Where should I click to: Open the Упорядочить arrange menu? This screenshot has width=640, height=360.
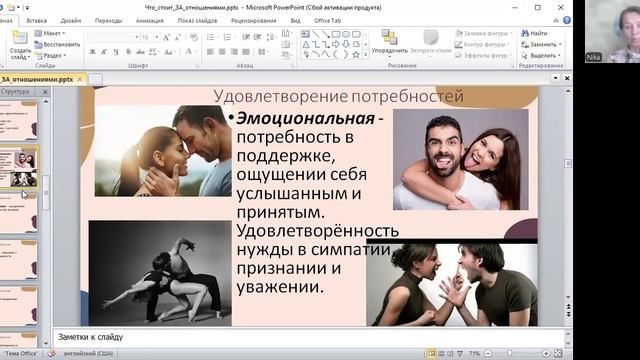[389, 43]
